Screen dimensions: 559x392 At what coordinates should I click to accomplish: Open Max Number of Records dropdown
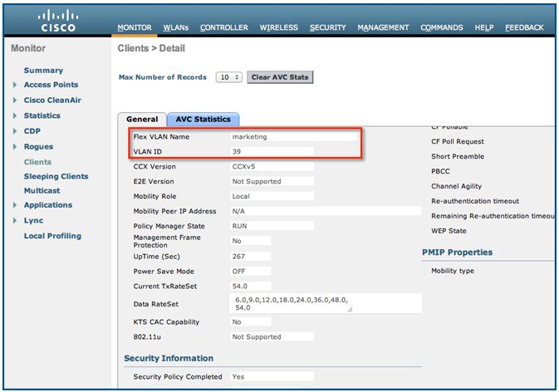(229, 77)
